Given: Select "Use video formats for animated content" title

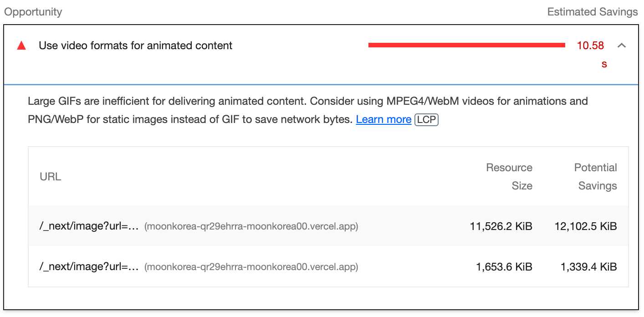Looking at the screenshot, I should (135, 46).
